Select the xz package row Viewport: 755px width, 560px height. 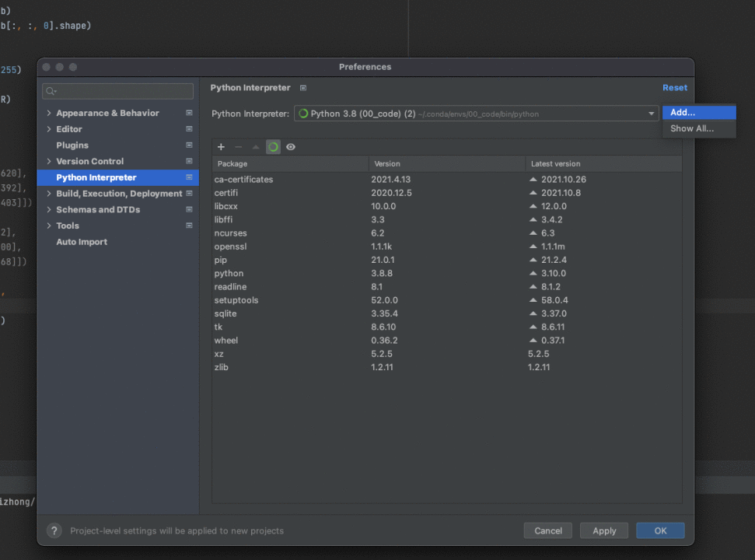pyautogui.click(x=447, y=353)
